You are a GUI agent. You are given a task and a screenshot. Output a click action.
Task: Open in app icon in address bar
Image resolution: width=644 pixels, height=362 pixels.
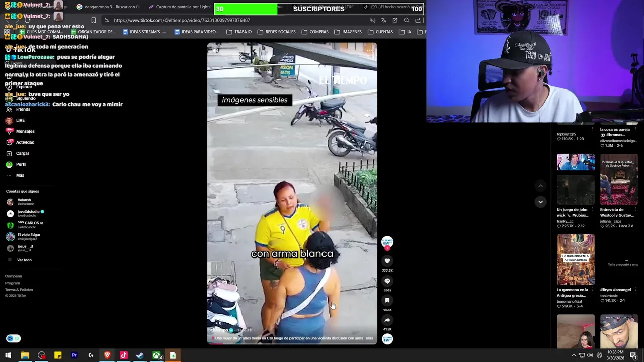(395, 20)
